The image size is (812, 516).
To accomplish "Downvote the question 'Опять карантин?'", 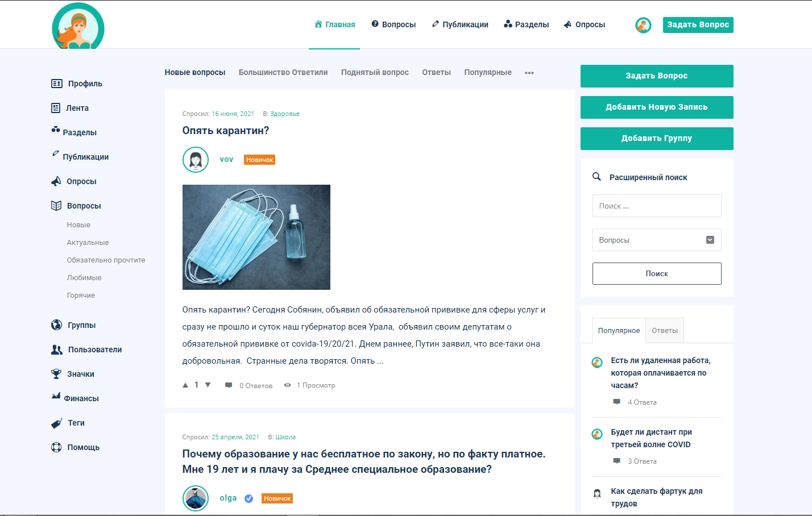I will pyautogui.click(x=208, y=385).
